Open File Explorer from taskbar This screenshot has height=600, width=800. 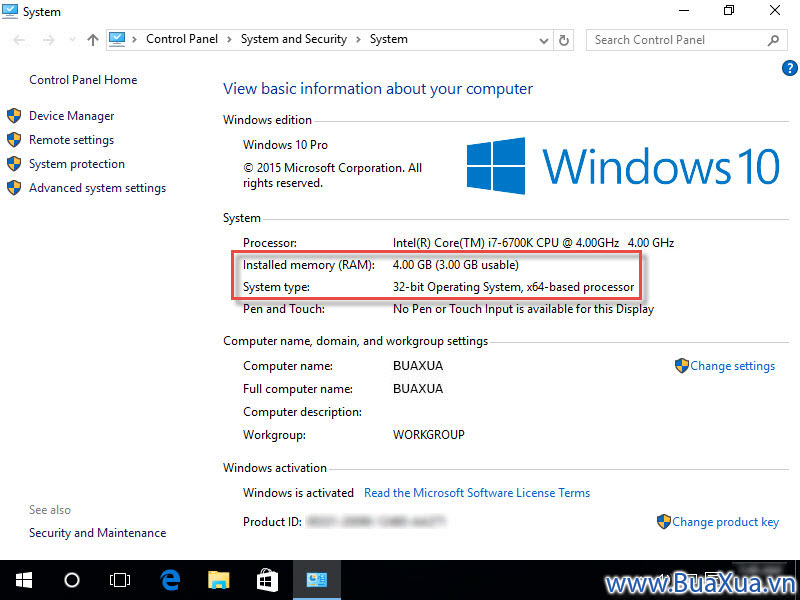(218, 580)
